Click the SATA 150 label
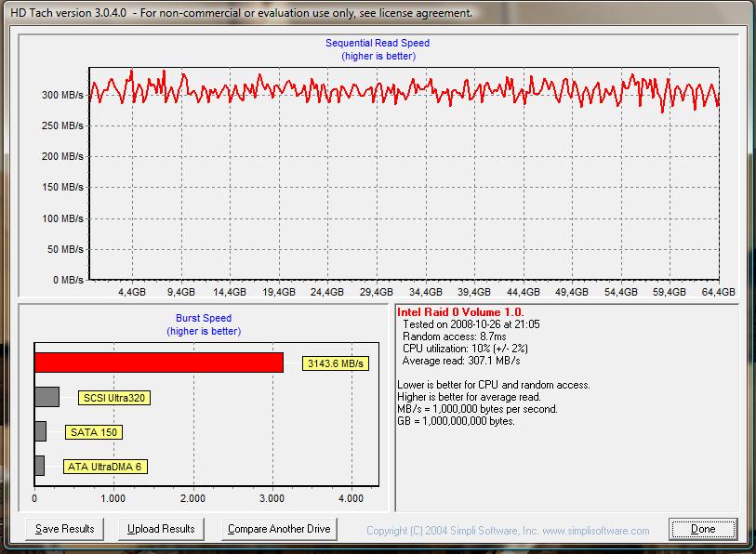Image resolution: width=756 pixels, height=554 pixels. pyautogui.click(x=94, y=432)
